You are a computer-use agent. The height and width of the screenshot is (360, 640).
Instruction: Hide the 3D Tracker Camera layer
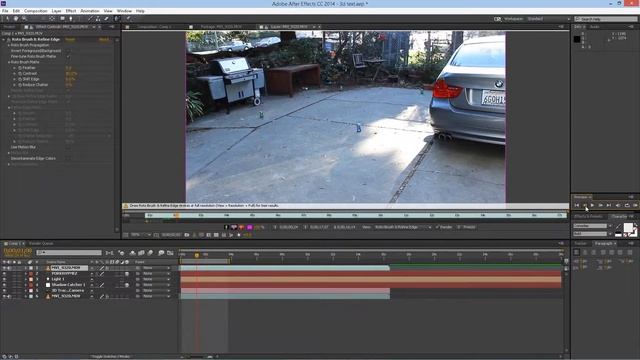point(4,291)
